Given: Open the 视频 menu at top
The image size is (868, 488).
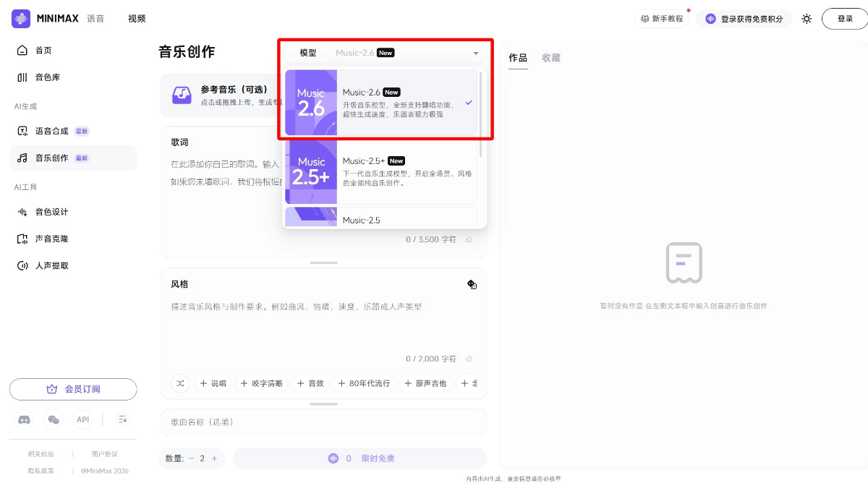Looking at the screenshot, I should coord(137,18).
